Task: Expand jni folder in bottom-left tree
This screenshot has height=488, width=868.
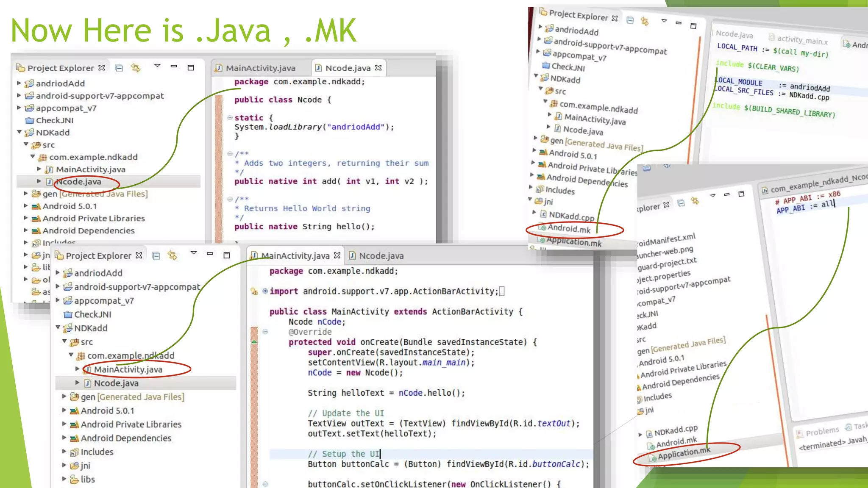Action: click(x=64, y=465)
